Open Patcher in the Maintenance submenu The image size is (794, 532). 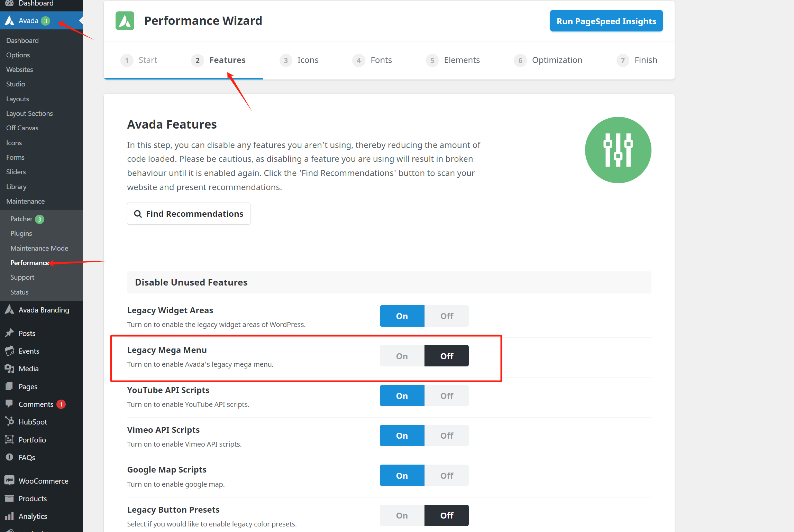pos(21,219)
